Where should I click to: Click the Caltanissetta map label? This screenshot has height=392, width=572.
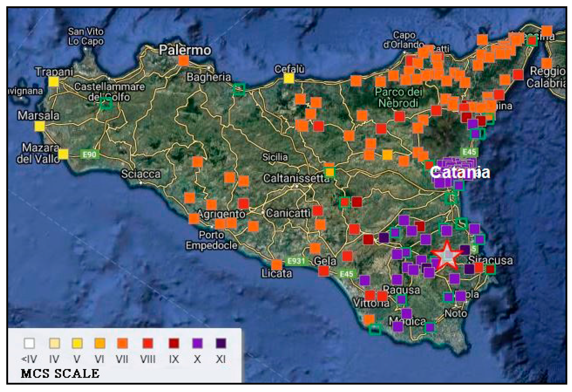click(x=296, y=178)
